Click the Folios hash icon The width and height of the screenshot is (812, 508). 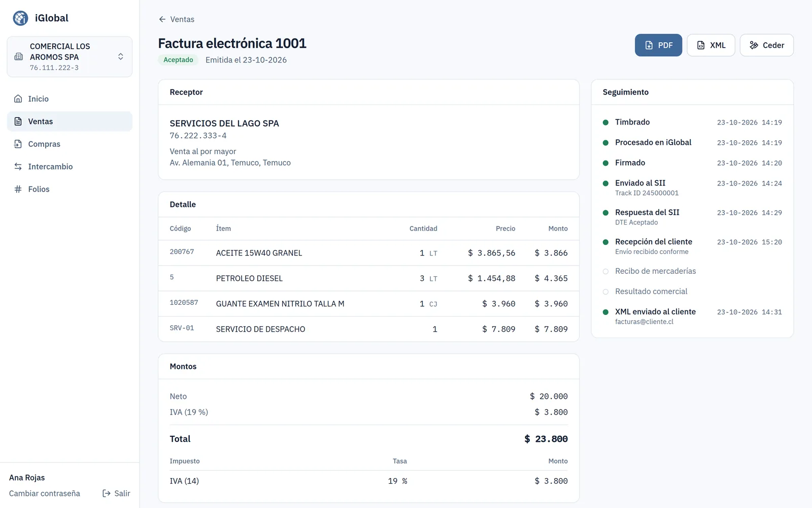pos(18,189)
